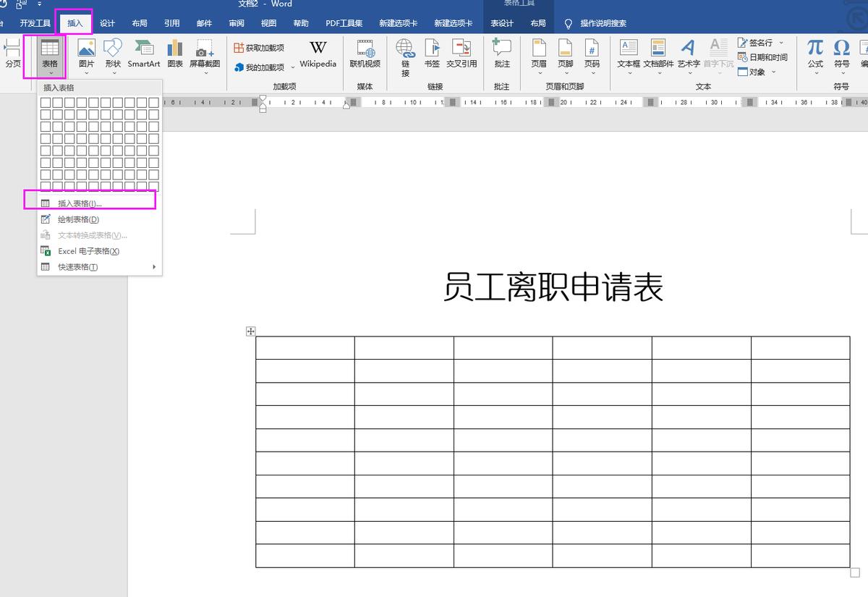Choose 绘制表格 to draw a table
This screenshot has height=597, width=868.
pyautogui.click(x=80, y=219)
